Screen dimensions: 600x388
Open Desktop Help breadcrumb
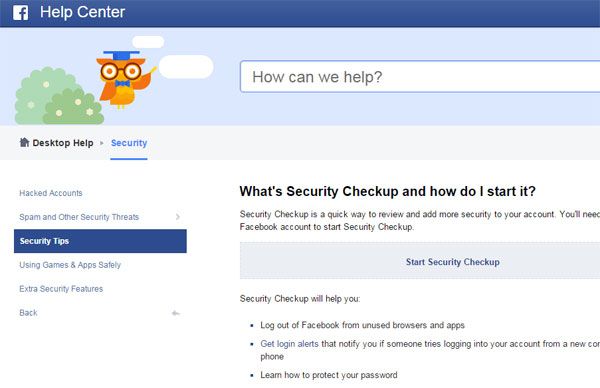[x=63, y=143]
